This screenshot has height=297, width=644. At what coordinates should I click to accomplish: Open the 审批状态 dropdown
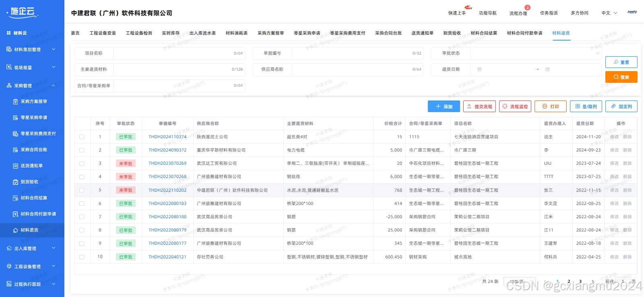click(x=537, y=53)
